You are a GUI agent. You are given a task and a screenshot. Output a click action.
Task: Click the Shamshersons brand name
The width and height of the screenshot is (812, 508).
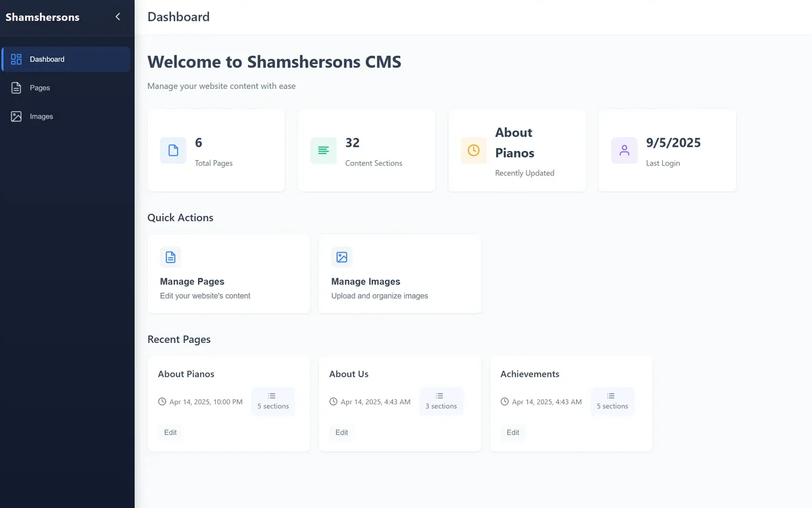point(43,17)
